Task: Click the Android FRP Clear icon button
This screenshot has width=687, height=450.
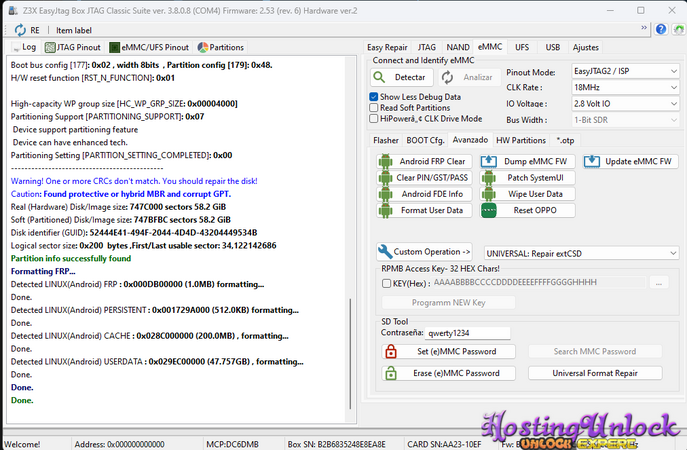Action: pyautogui.click(x=386, y=161)
